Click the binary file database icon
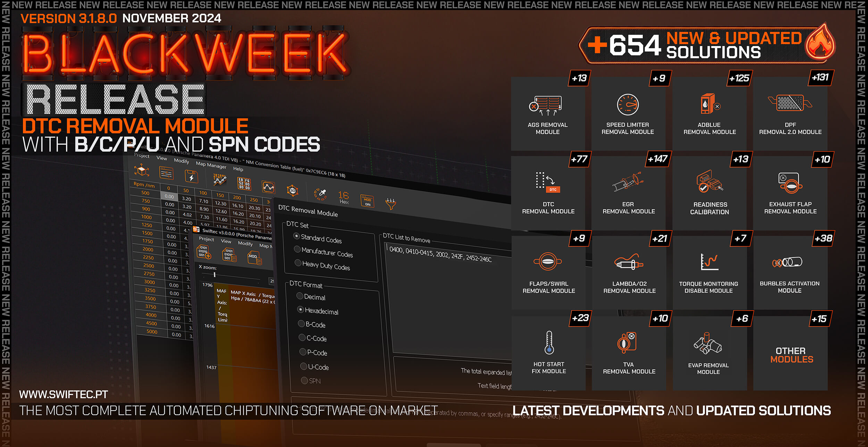The width and height of the screenshot is (868, 447). (x=229, y=255)
